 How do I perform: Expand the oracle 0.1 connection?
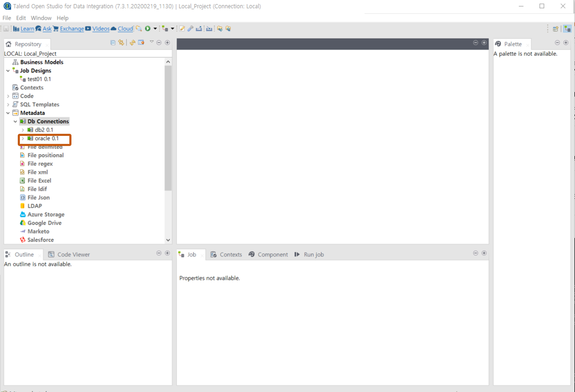click(23, 138)
